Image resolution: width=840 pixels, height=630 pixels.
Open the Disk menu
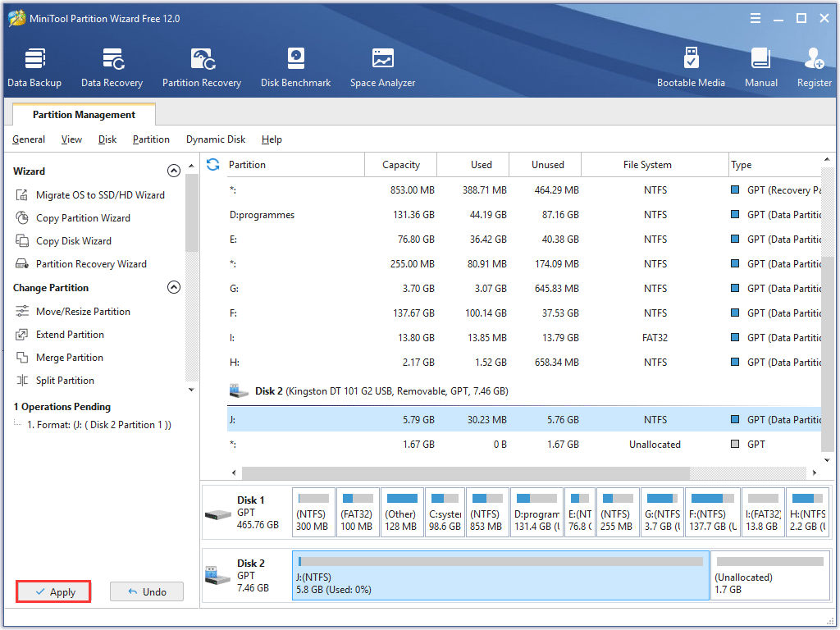click(107, 139)
